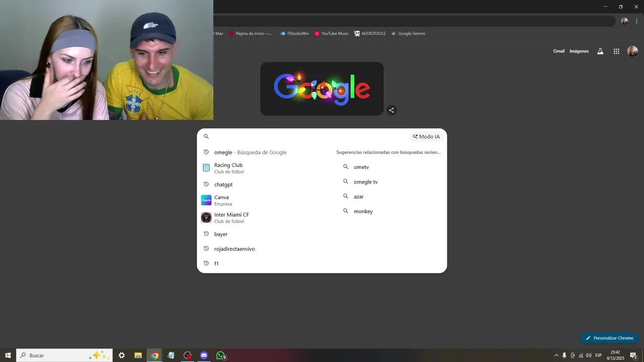Change the ESP input language
Image resolution: width=644 pixels, height=362 pixels.
[x=599, y=355]
